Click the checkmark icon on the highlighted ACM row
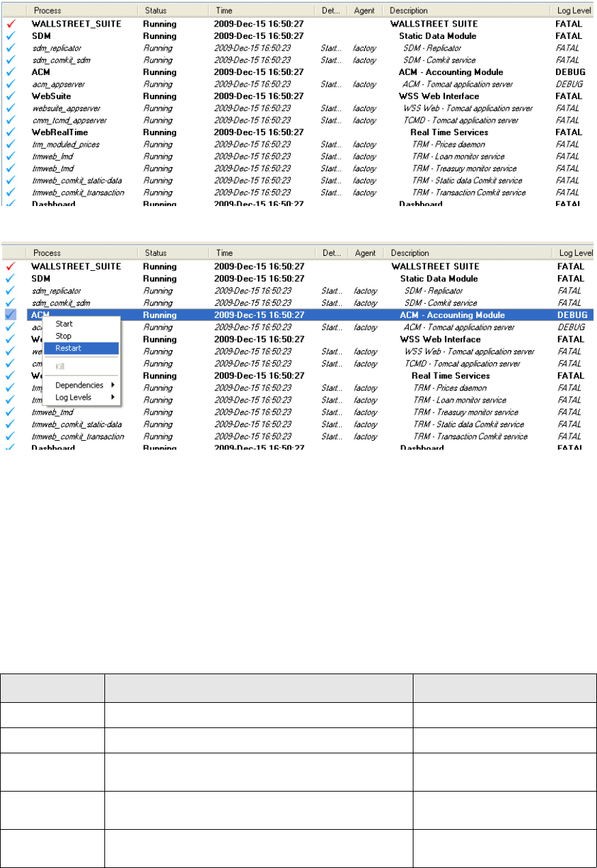This screenshot has height=868, width=597. coord(10,315)
